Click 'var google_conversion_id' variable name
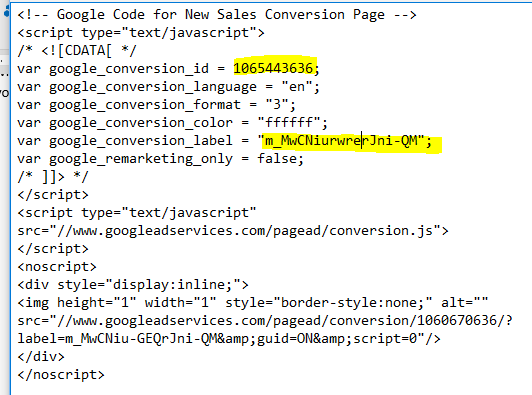 [x=113, y=69]
